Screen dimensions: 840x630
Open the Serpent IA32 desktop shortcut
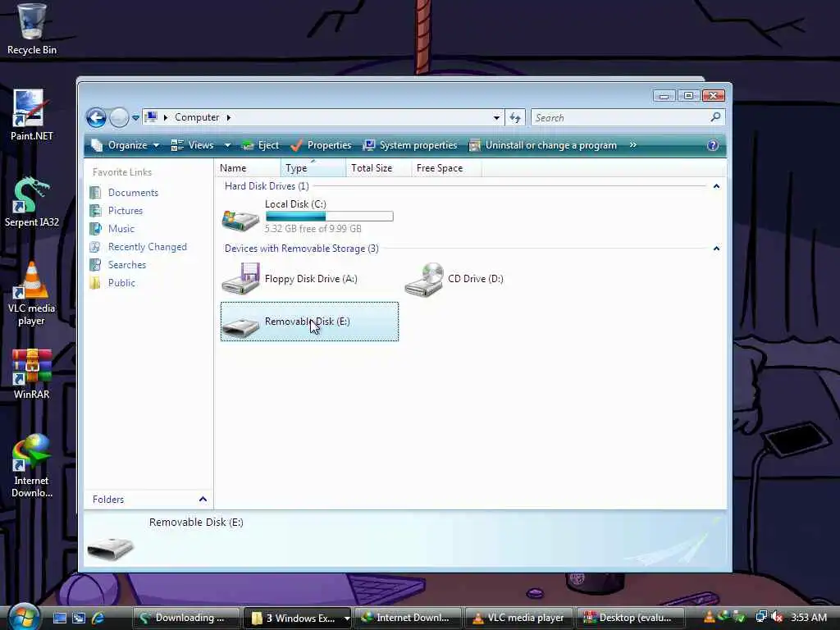point(32,202)
